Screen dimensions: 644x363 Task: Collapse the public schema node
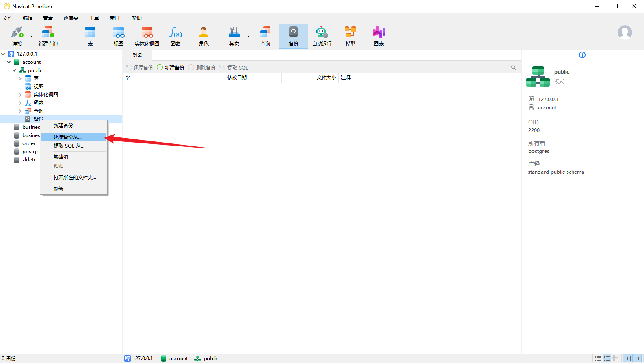pos(15,70)
